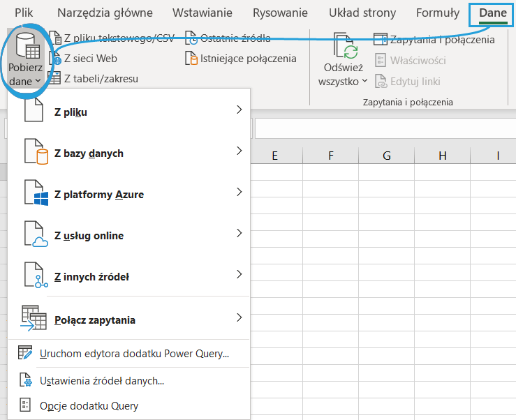Open Ustawienia źródeł danych
516x420 pixels.
click(x=102, y=381)
